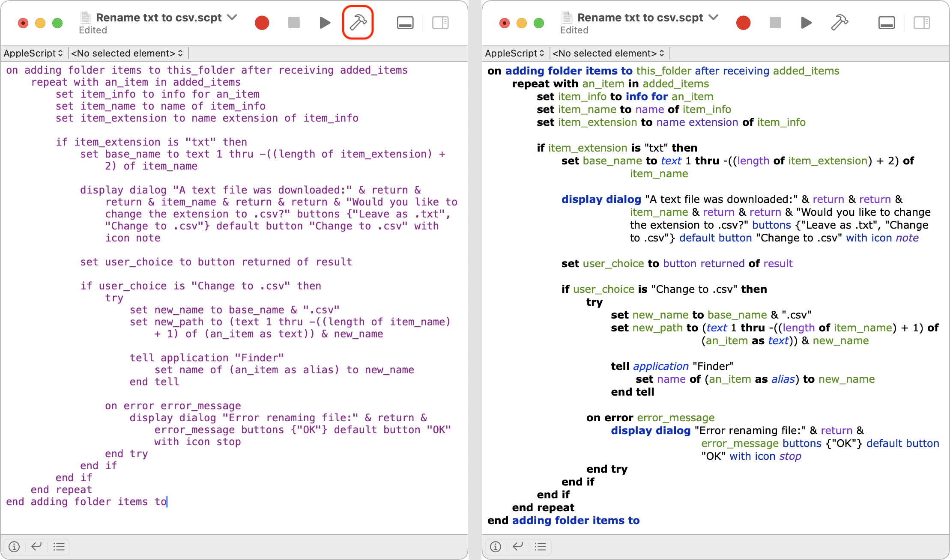This screenshot has width=950, height=560.
Task: Open the accessory view pane icon
Action: pyautogui.click(x=405, y=22)
